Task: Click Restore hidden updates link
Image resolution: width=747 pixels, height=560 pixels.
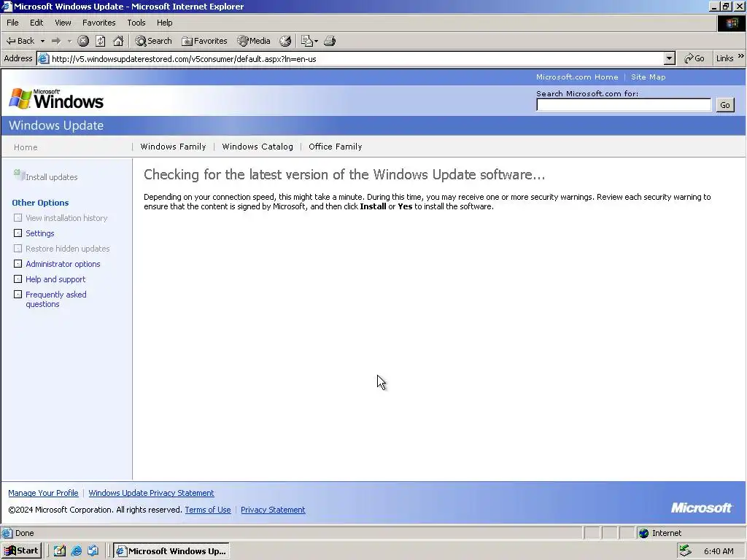Action: (x=68, y=249)
